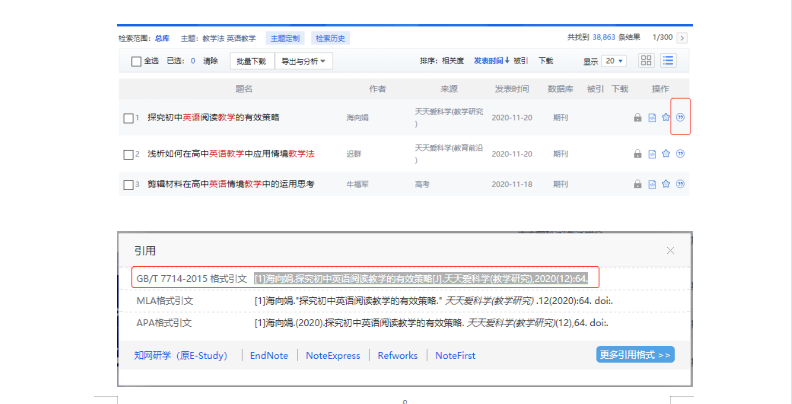Sort results by 相关度
Image resolution: width=792 pixels, height=404 pixels.
(453, 61)
